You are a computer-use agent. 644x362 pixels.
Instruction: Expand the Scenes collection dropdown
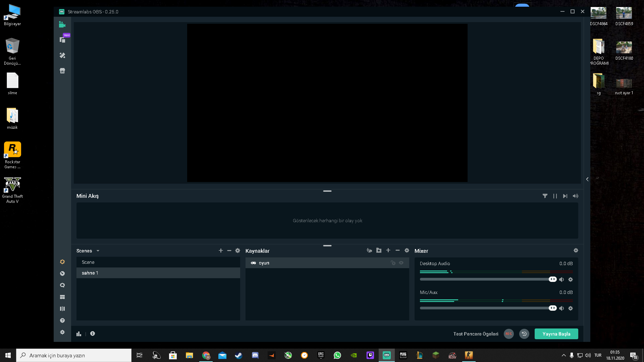[98, 251]
